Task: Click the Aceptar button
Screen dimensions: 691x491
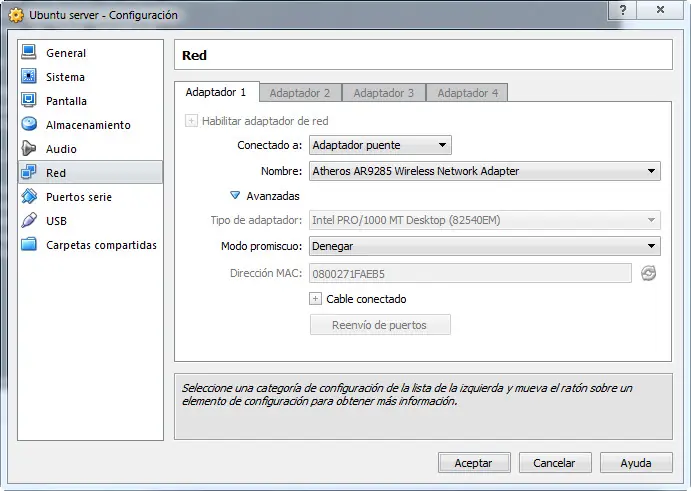Action: 474,463
